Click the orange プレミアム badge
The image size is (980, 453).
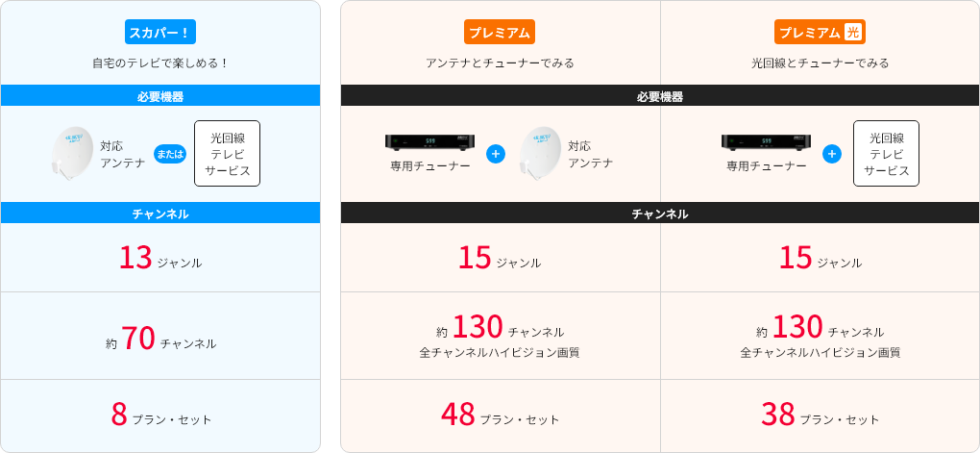500,32
